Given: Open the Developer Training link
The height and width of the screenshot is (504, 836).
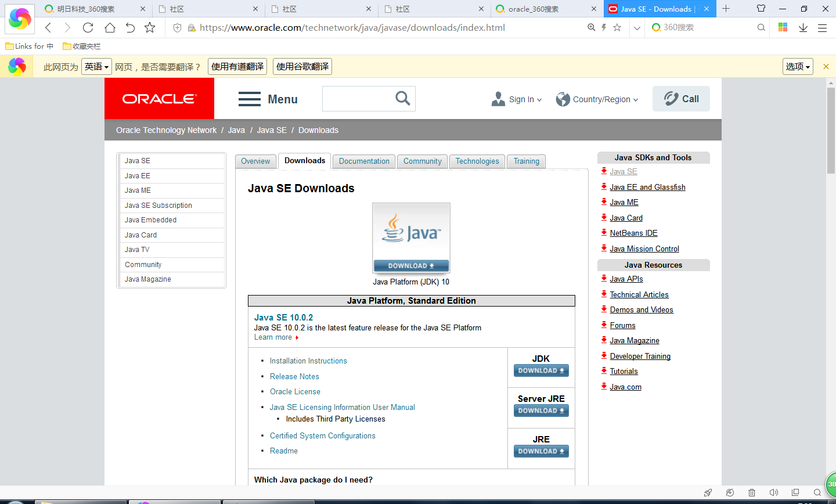Looking at the screenshot, I should click(640, 356).
